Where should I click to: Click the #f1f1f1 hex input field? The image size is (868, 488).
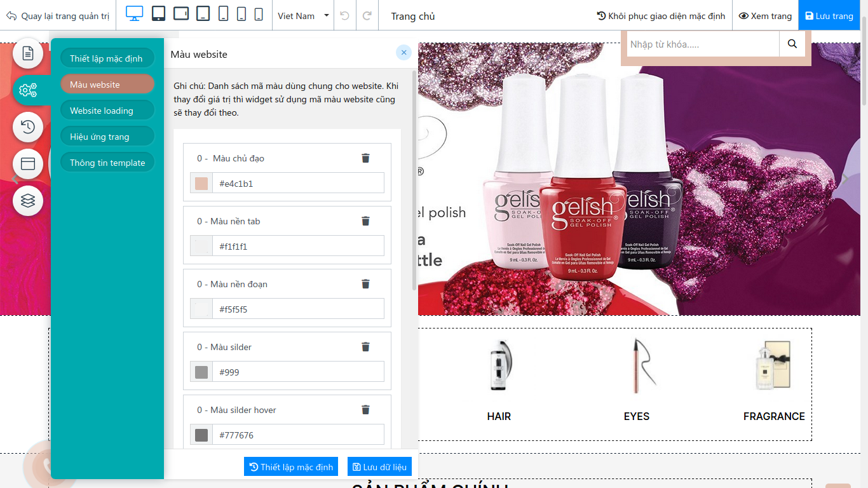(298, 246)
